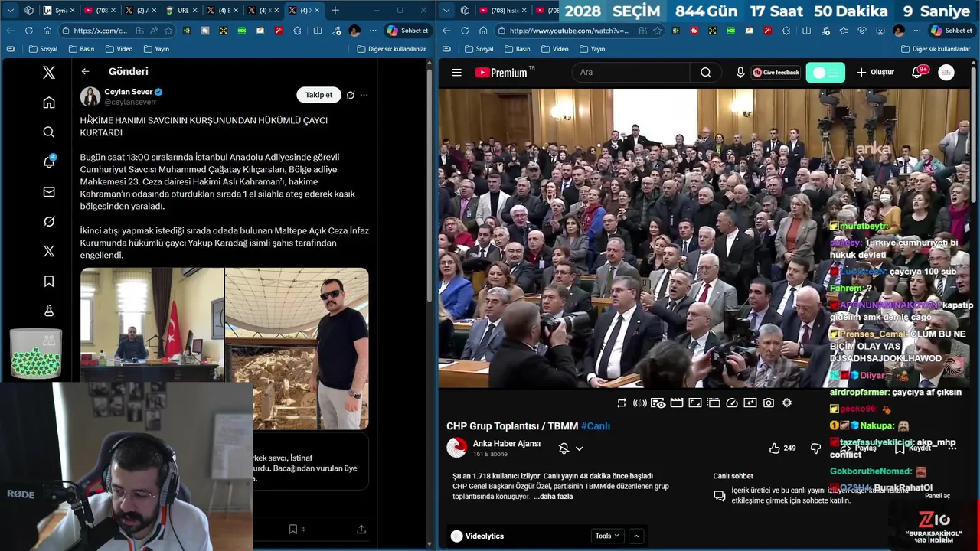Open post three-dot more menu
Viewport: 980px width, 551px height.
364,95
